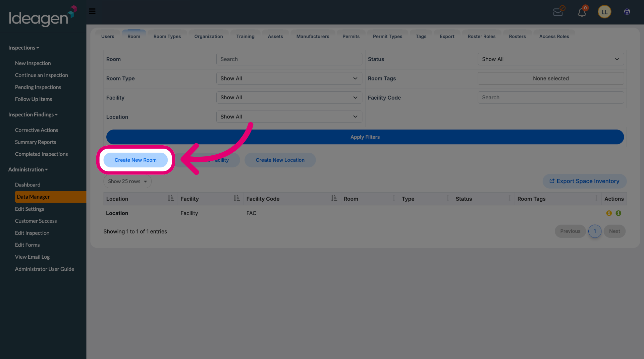The width and height of the screenshot is (644, 359).
Task: Open the mail messages icon
Action: pyautogui.click(x=559, y=11)
